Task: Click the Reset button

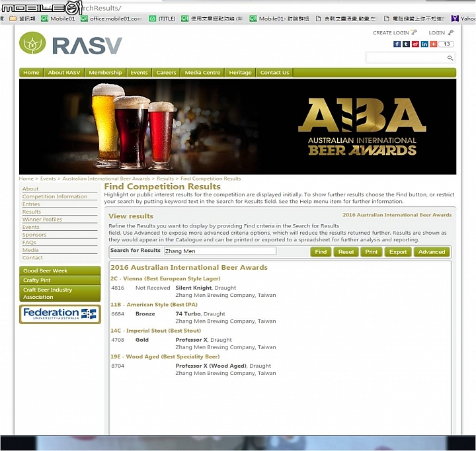Action: tap(346, 252)
